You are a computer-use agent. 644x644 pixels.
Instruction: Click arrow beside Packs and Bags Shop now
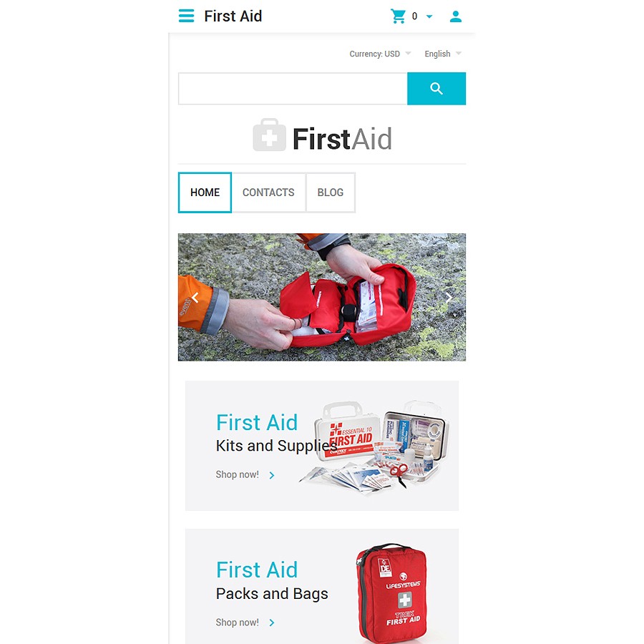click(x=271, y=623)
